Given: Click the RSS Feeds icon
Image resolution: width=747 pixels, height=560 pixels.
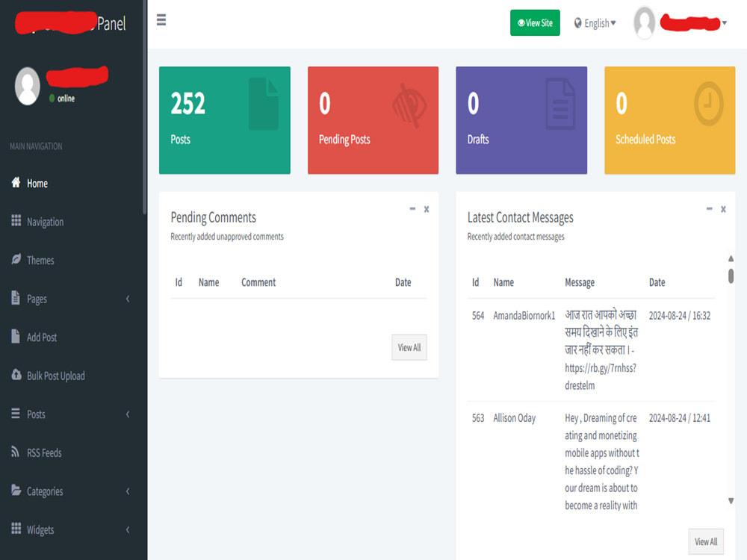Looking at the screenshot, I should tap(16, 452).
